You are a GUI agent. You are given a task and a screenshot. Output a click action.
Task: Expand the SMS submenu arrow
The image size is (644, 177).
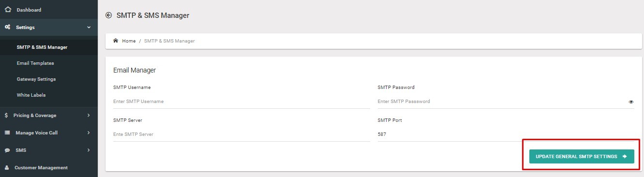[89, 150]
